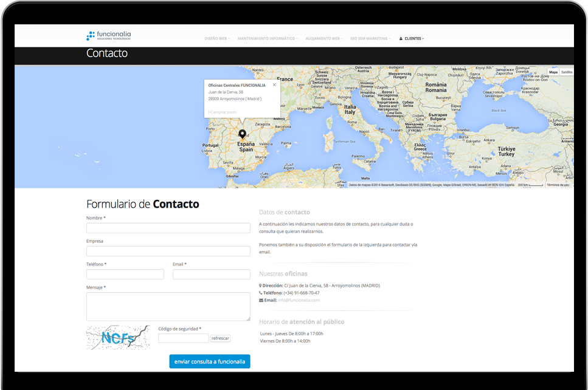
Task: Toggle the map back to Mapa view
Action: 553,72
